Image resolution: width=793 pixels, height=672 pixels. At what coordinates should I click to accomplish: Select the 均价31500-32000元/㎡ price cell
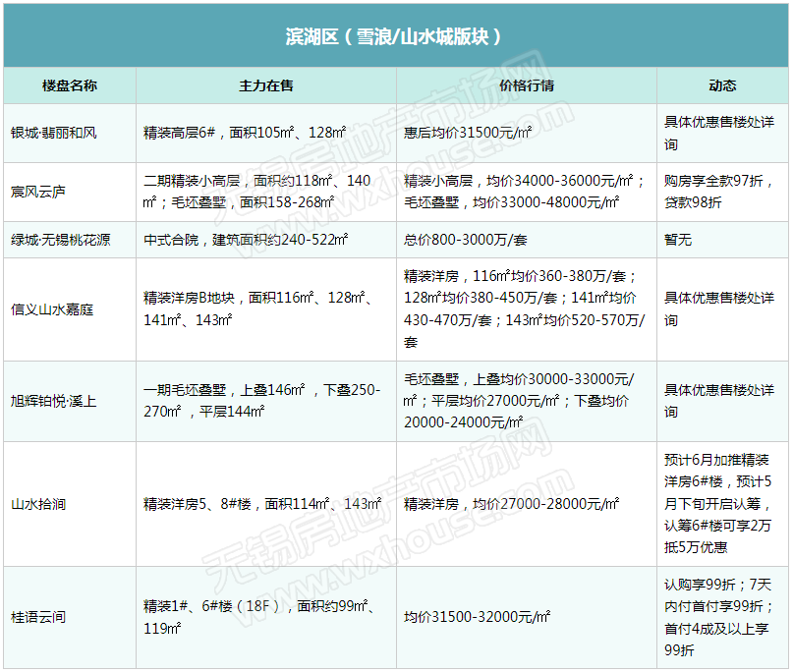478,617
